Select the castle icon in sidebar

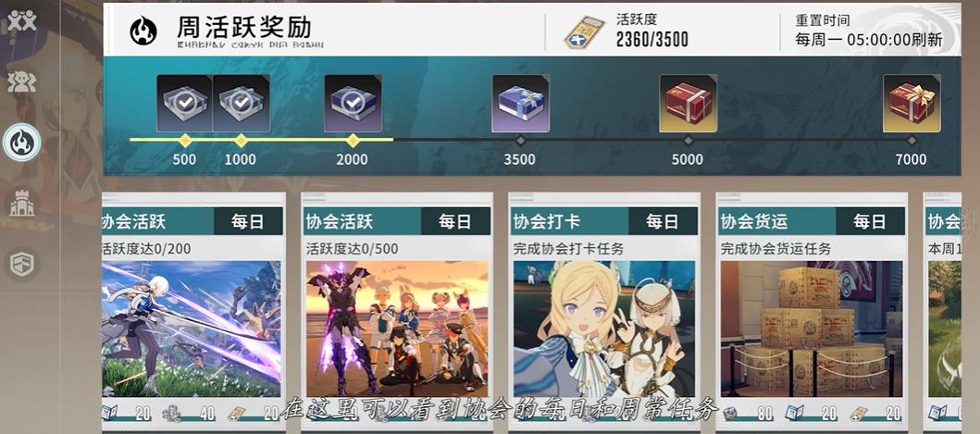(22, 204)
